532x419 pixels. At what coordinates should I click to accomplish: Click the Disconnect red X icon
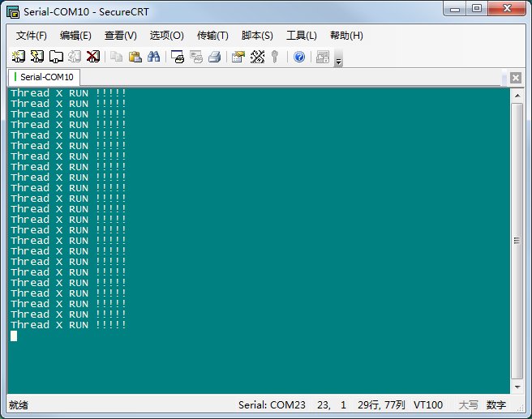(x=93, y=57)
